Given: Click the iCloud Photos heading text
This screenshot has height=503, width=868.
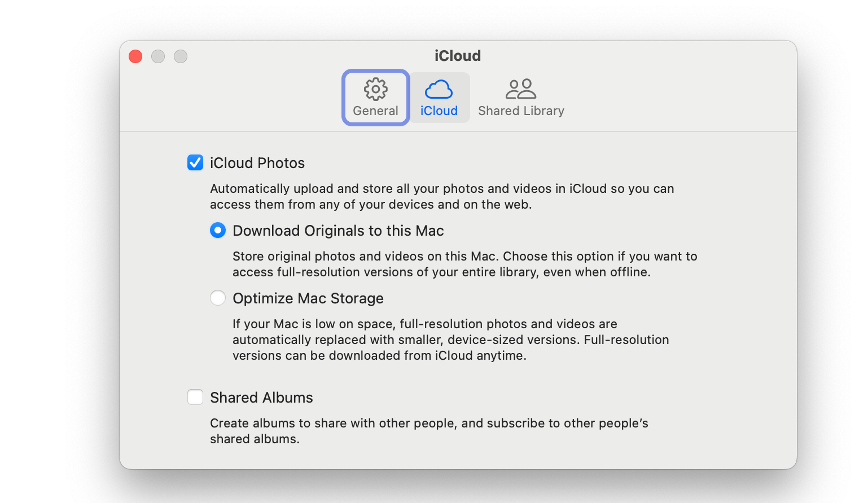Looking at the screenshot, I should click(x=257, y=162).
